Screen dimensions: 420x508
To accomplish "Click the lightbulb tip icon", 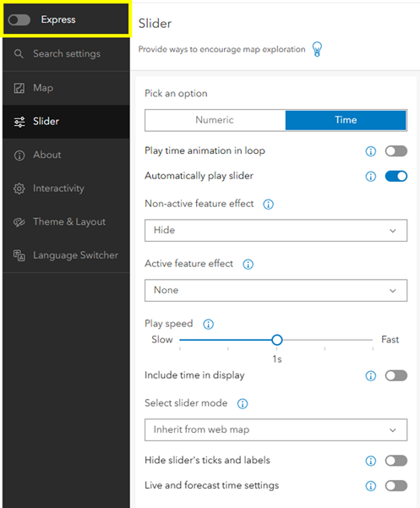I will coord(317,49).
